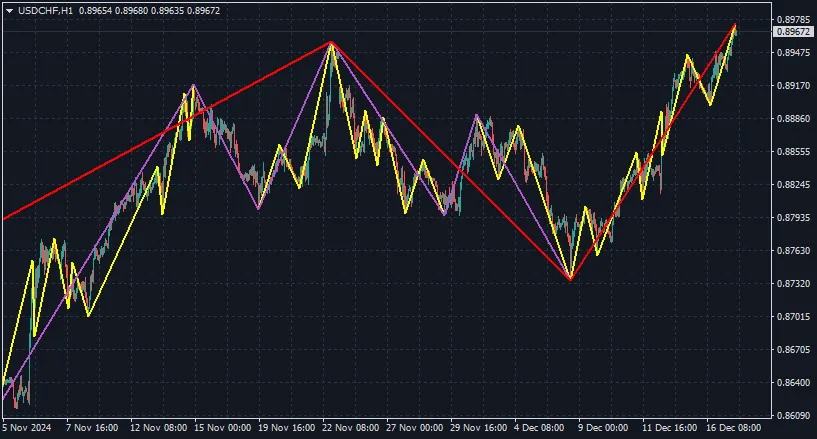This screenshot has height=439, width=817.
Task: Click the 7 Nov 16:00 time label
Action: 91,427
